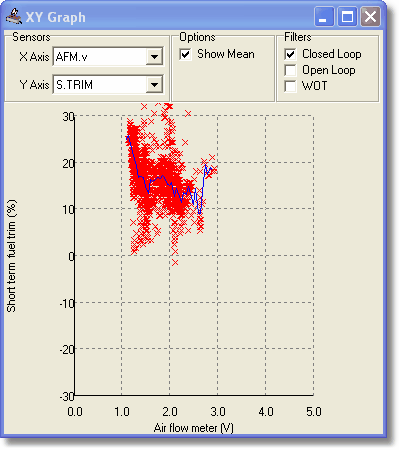The width and height of the screenshot is (399, 450).
Task: Click the Y Axis label
Action: (34, 85)
